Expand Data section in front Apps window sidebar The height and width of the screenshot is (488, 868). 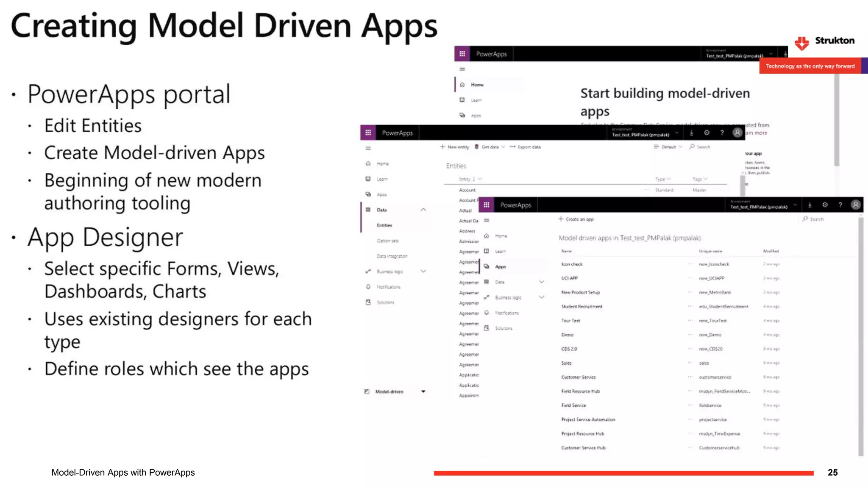tap(541, 282)
